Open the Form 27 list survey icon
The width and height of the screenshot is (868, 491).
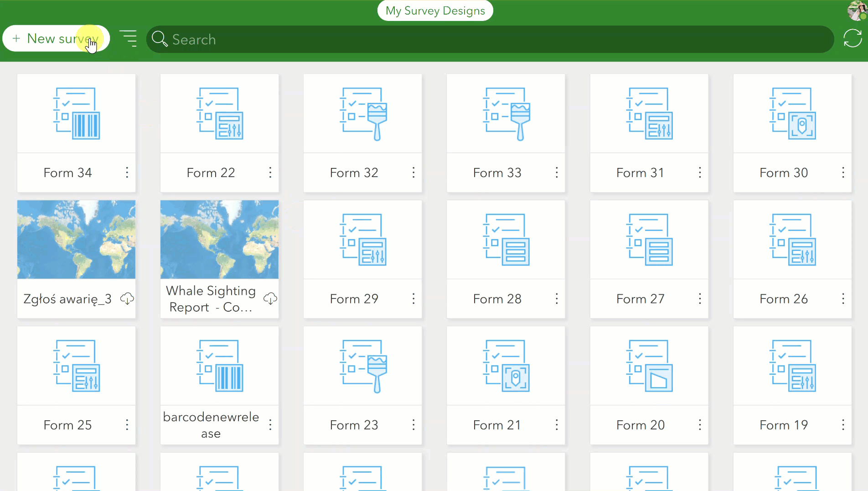coord(649,240)
